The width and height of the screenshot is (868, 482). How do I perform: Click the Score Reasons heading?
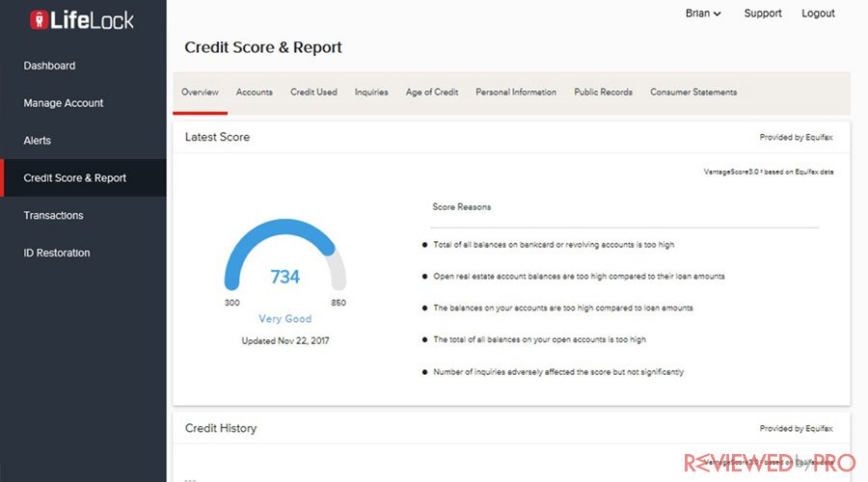coord(462,207)
